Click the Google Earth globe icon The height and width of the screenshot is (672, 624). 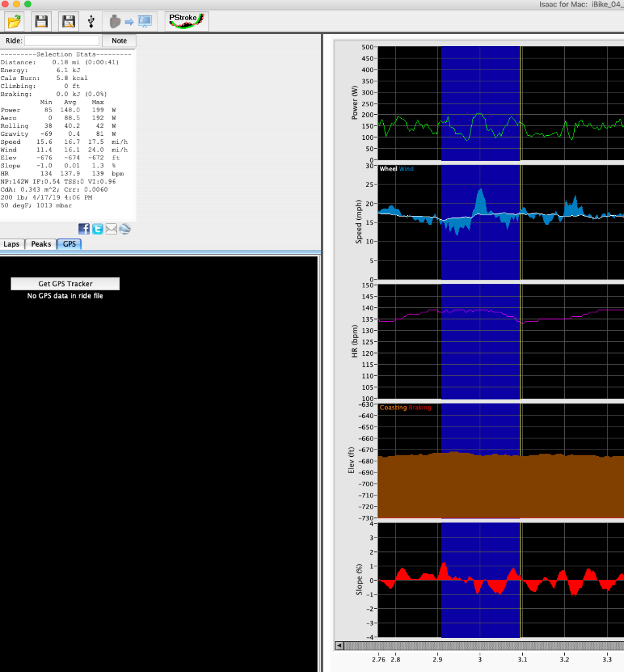pos(125,229)
